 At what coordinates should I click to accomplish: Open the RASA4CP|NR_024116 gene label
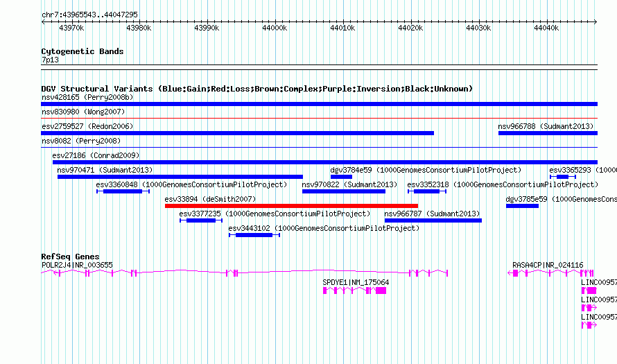coord(548,266)
